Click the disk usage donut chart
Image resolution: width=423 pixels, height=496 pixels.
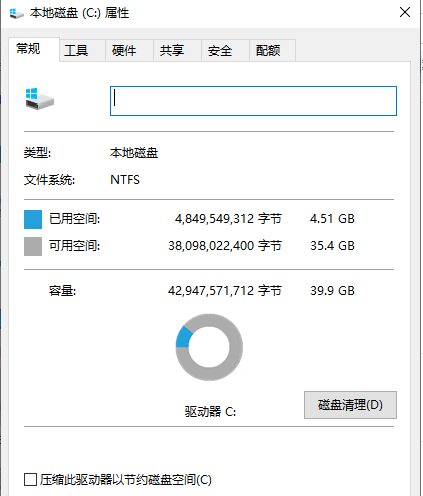209,347
